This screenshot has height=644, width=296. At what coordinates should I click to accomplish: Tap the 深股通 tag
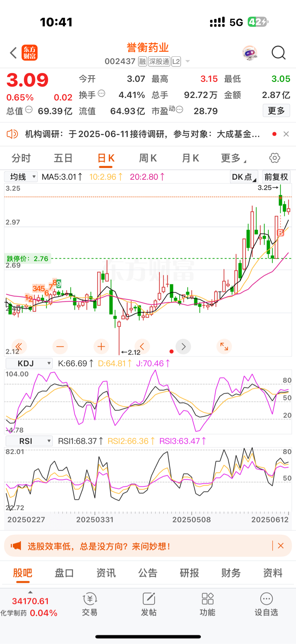[159, 62]
